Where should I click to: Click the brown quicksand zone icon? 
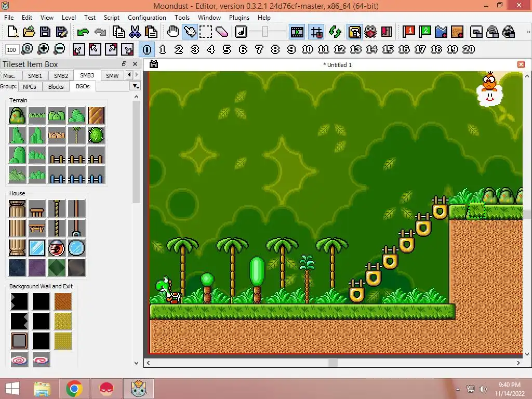457,32
